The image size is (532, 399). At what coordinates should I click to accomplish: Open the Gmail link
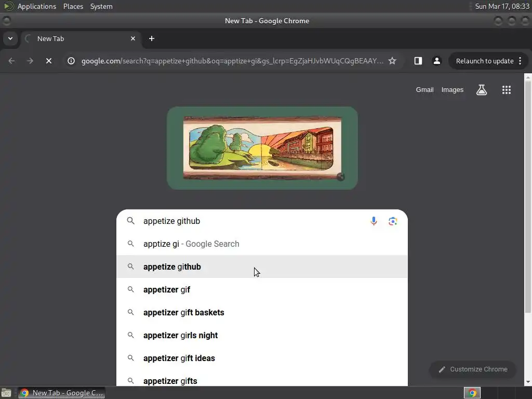coord(425,89)
